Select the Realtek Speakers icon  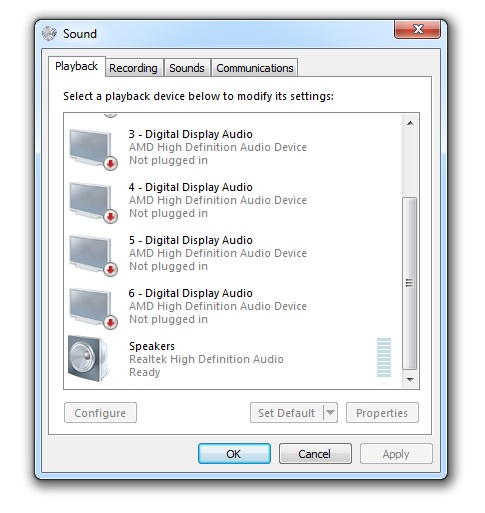pos(88,359)
